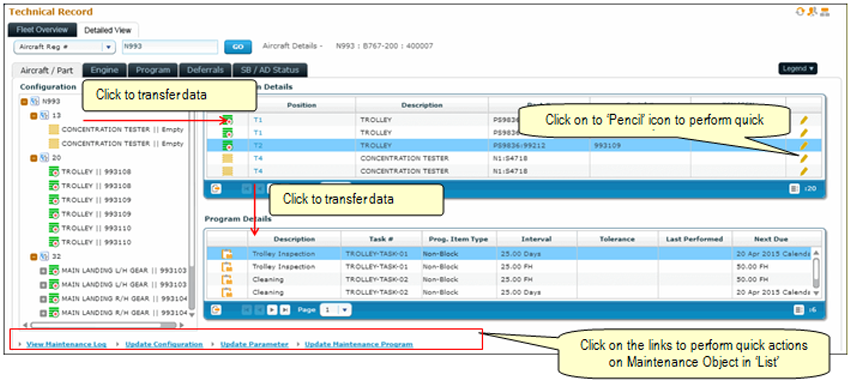Click the task icon for Cleaning 25.00 Days
Viewport: 850px width, 386px height.
pos(227,292)
